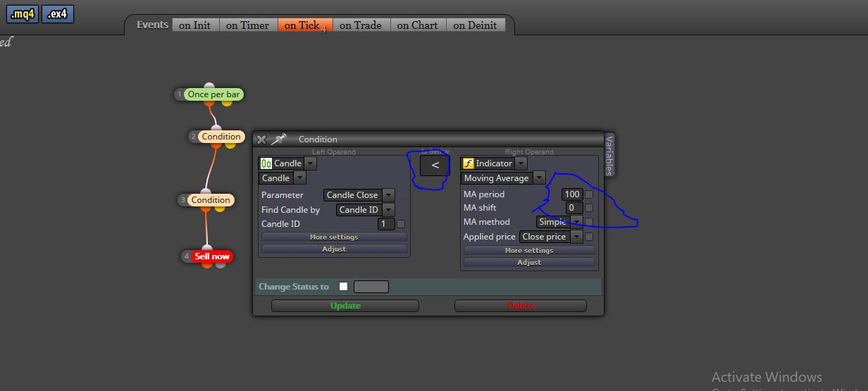Toggle checkbox next to MA method
Screen dimensions: 868x391
tap(589, 222)
